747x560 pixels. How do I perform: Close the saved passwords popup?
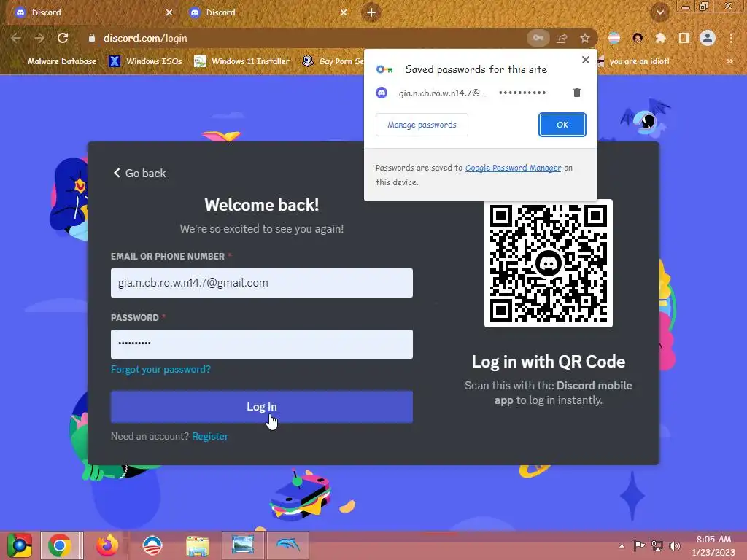[x=586, y=60]
